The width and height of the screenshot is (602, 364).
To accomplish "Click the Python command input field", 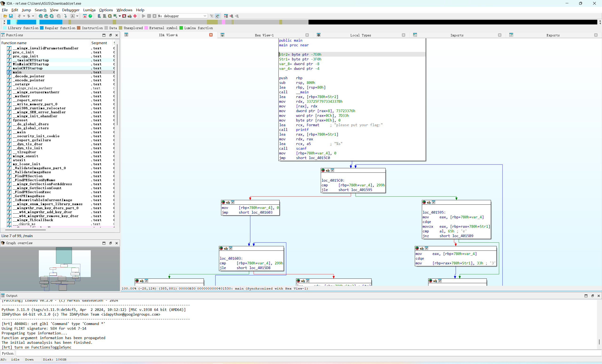I will click(293, 353).
